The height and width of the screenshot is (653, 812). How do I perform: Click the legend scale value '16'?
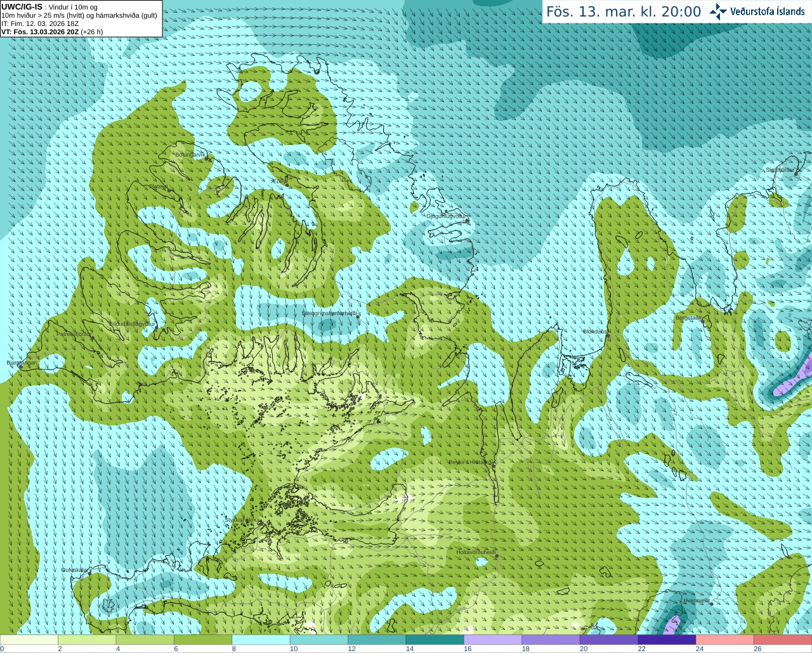pos(468,649)
